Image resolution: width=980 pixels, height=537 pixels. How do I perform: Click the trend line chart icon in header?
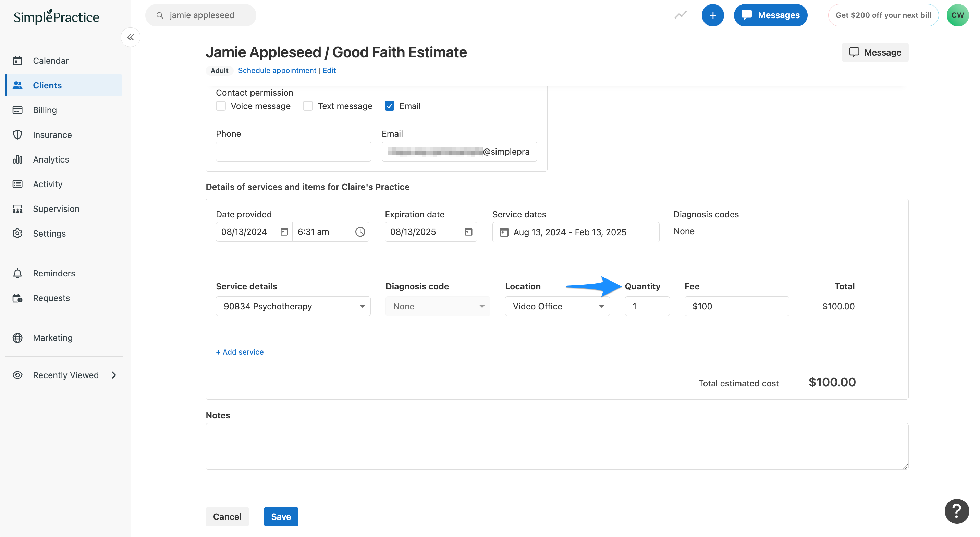(x=681, y=15)
